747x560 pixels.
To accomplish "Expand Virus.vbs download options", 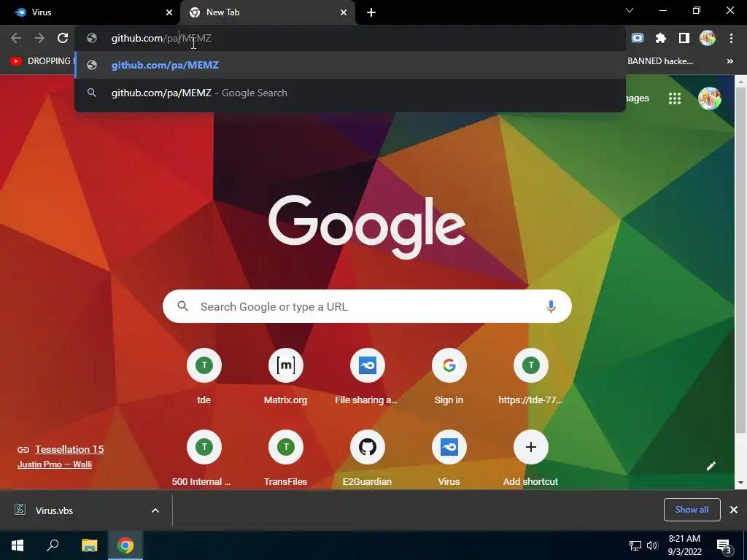I will coord(155,510).
